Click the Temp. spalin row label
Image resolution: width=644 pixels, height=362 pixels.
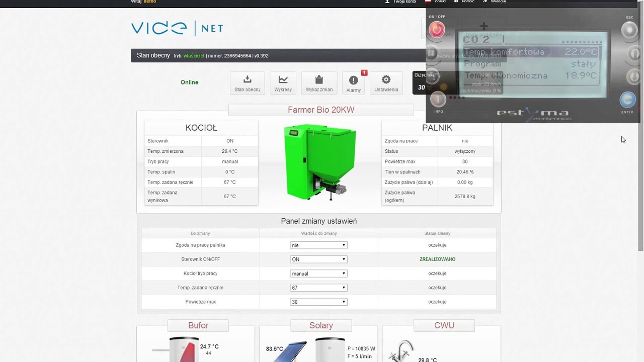161,172
